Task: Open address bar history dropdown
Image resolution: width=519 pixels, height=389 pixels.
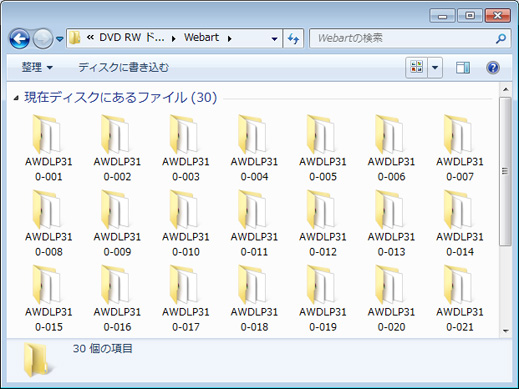Action: pyautogui.click(x=274, y=39)
